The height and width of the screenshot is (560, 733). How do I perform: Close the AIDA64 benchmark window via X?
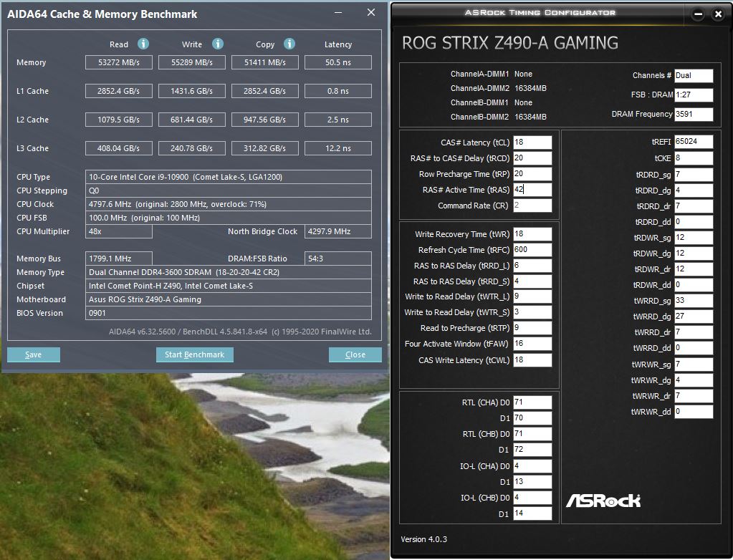(371, 13)
